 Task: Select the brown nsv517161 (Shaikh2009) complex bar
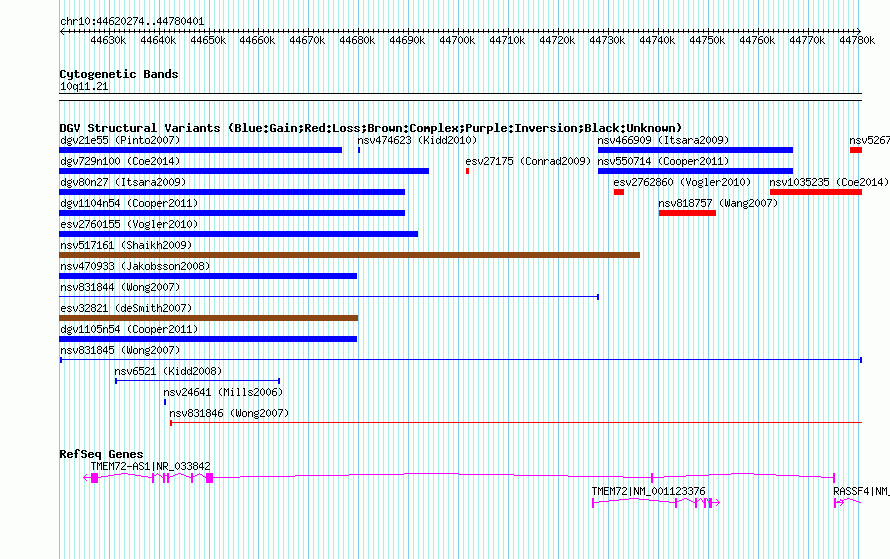coord(350,255)
